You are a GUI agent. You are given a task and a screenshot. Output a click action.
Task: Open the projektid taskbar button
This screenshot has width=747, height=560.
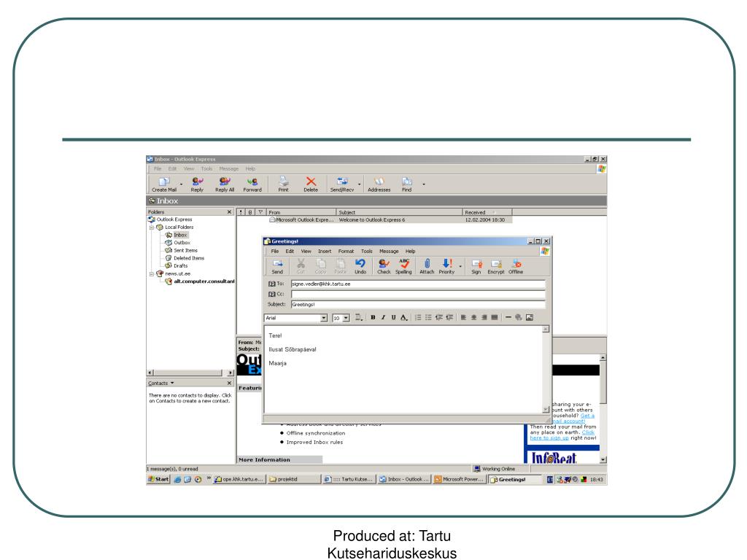pos(293,479)
